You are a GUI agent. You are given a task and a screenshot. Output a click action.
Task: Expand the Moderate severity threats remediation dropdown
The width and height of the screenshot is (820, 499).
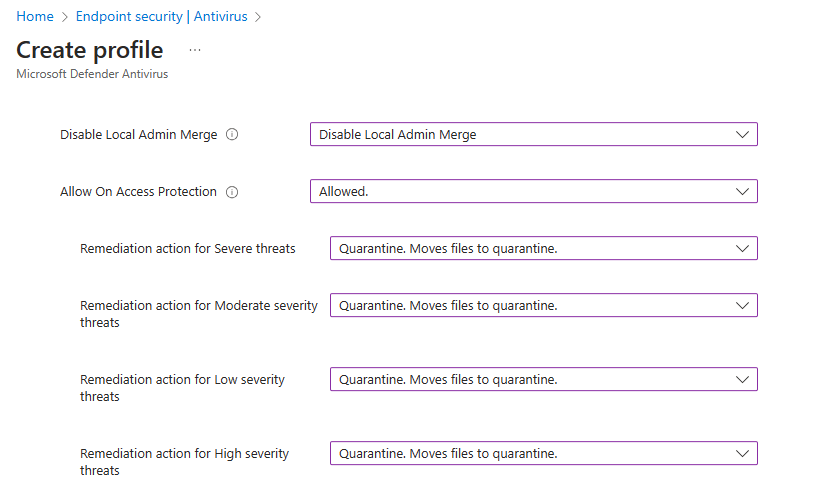tap(543, 306)
